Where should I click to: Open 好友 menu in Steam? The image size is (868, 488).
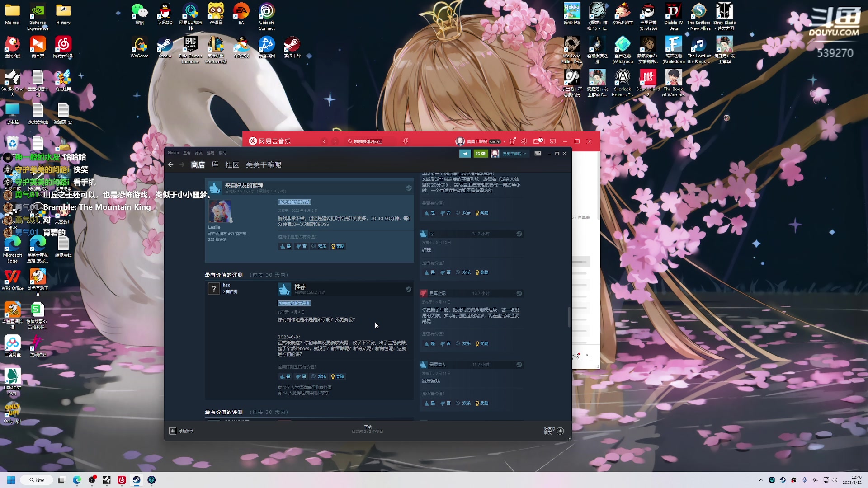(x=198, y=153)
